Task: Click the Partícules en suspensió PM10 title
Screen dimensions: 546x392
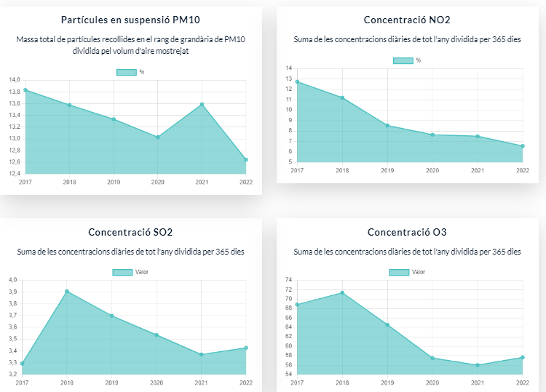Action: point(130,20)
